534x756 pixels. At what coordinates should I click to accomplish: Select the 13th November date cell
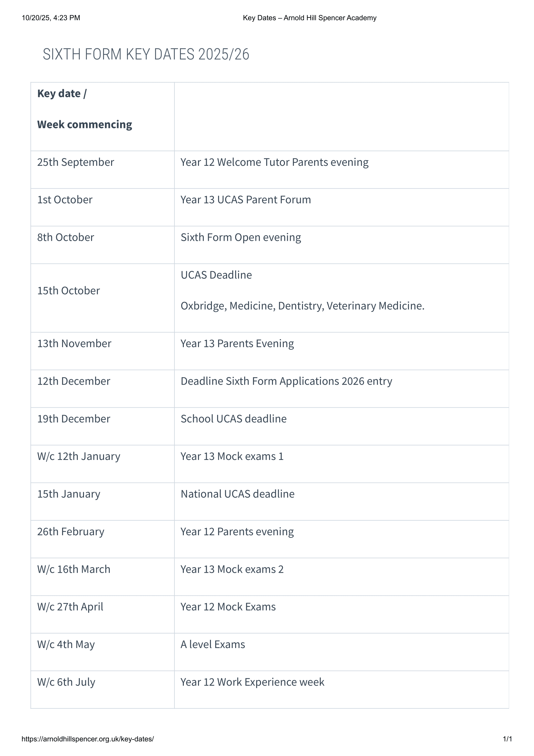pos(74,344)
